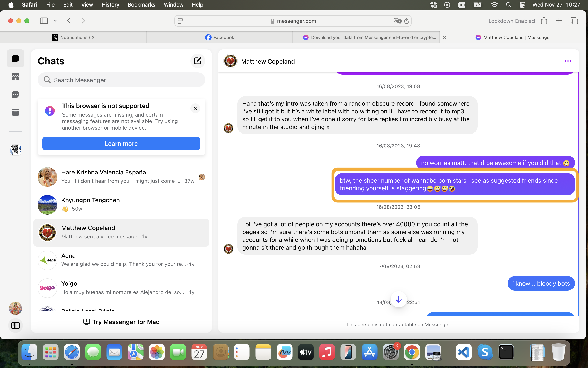Start a new message with compose icon
The height and width of the screenshot is (368, 588).
pyautogui.click(x=198, y=61)
